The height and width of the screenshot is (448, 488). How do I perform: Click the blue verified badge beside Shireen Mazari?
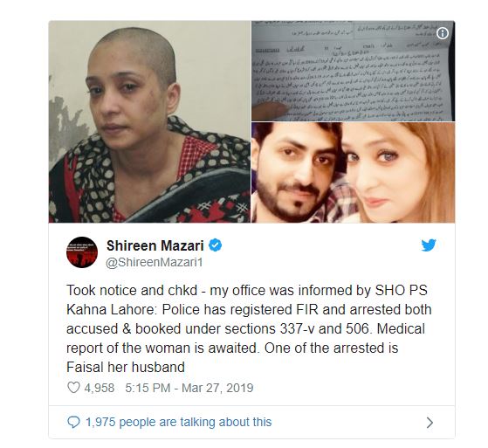[x=215, y=245]
